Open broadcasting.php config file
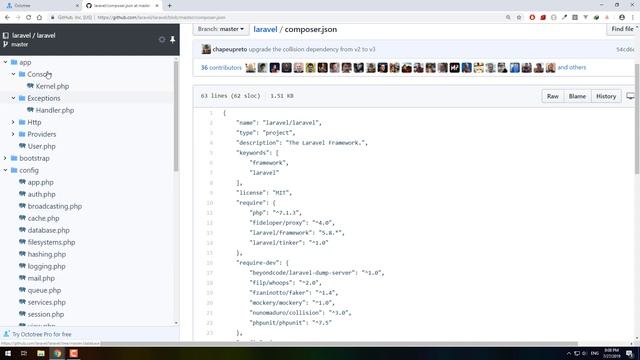Screen dimensions: 640x360 point(55,206)
